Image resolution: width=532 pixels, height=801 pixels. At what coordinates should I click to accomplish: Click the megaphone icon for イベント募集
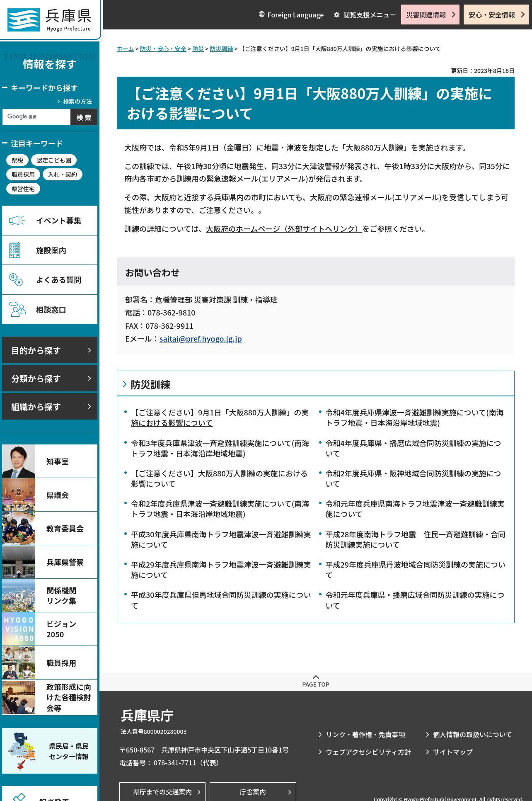tap(17, 221)
